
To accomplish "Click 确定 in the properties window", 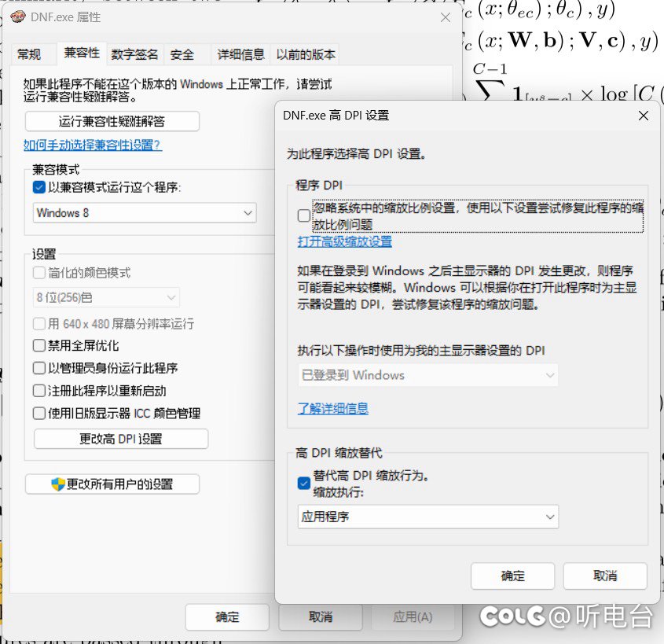I will tap(227, 617).
